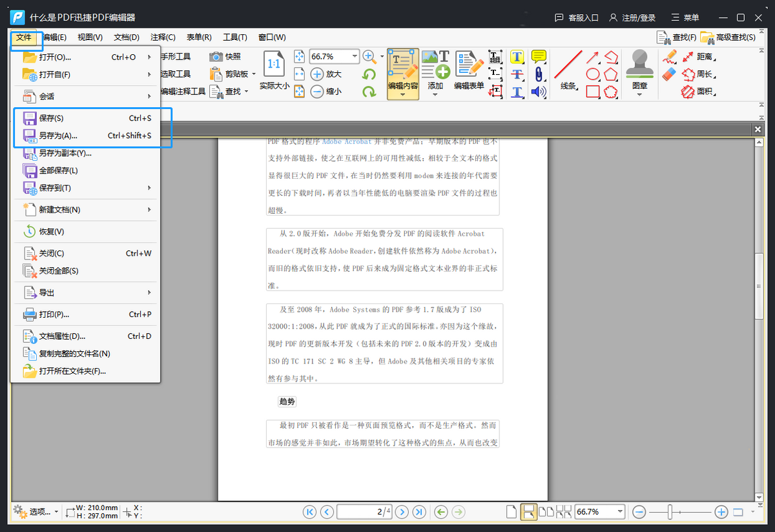This screenshot has width=775, height=532.
Task: Open the Comments (注释) menu
Action: [x=163, y=37]
